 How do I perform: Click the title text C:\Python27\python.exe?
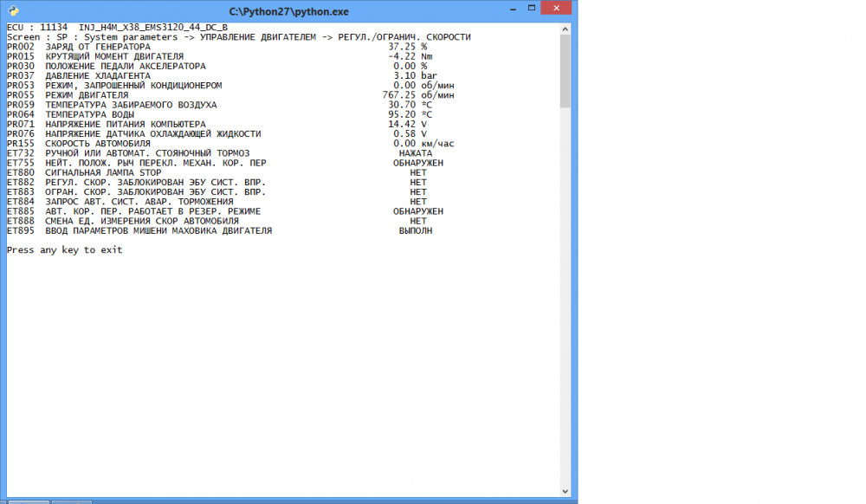coord(289,11)
